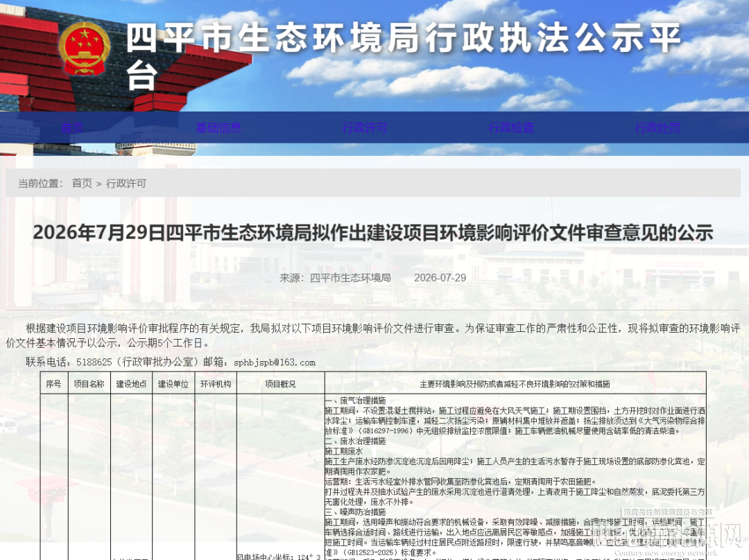Click the subheading 施工期废水

tap(344, 451)
